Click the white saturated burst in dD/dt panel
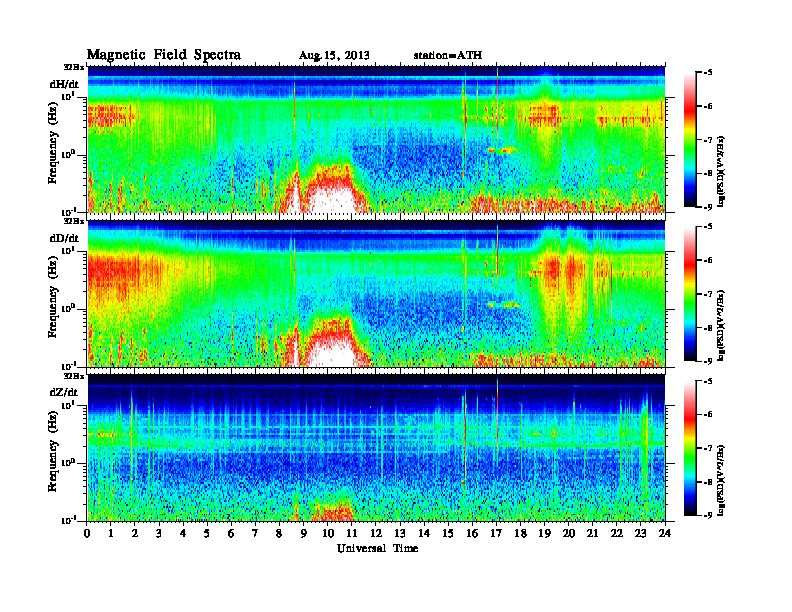The width and height of the screenshot is (792, 612). (x=331, y=352)
